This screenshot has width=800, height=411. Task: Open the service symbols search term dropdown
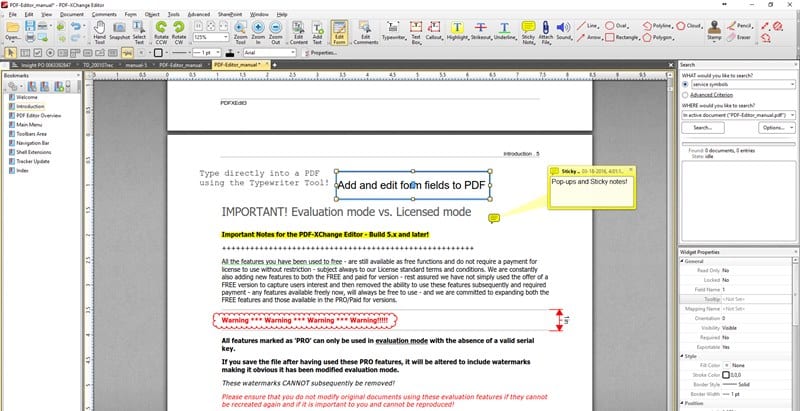pos(792,84)
